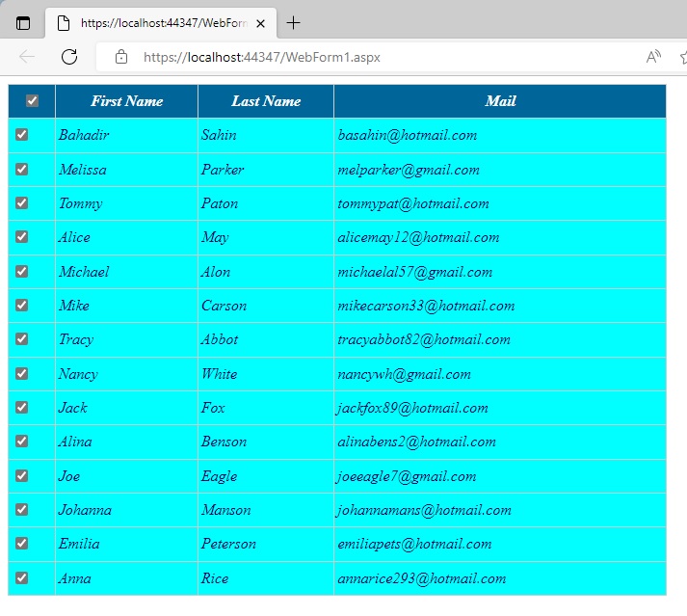The width and height of the screenshot is (687, 616).
Task: Deselect the Emilia Peterson checkbox
Action: [21, 544]
